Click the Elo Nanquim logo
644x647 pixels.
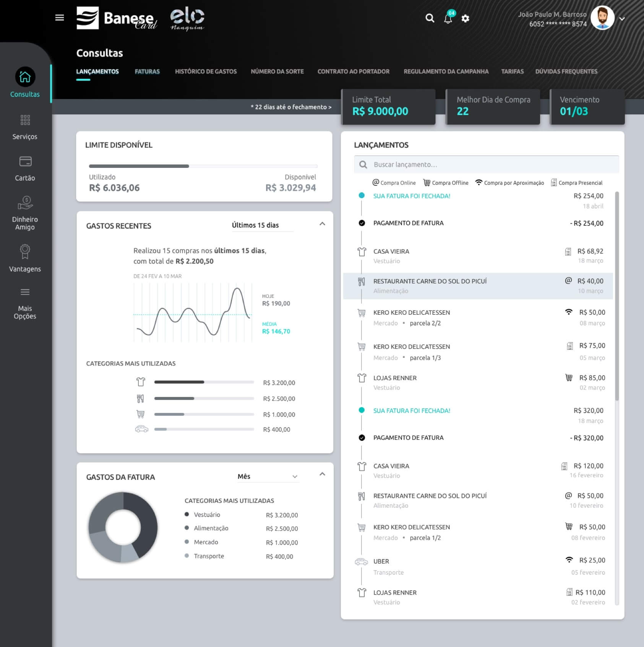pyautogui.click(x=187, y=19)
